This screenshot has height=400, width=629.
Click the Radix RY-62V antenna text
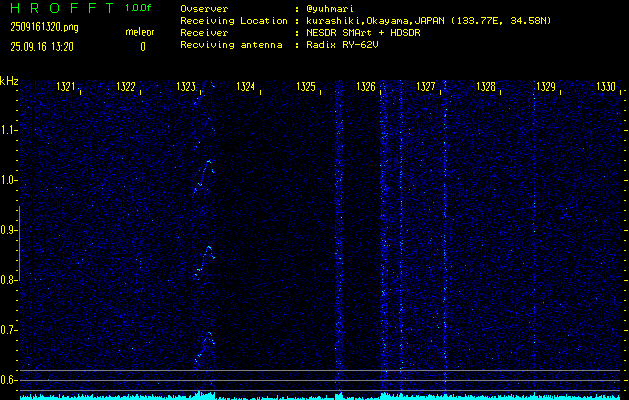pyautogui.click(x=342, y=45)
